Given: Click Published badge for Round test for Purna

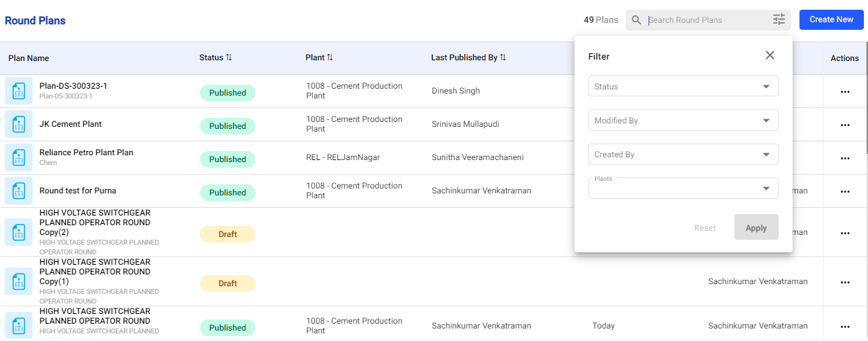Looking at the screenshot, I should (x=228, y=193).
